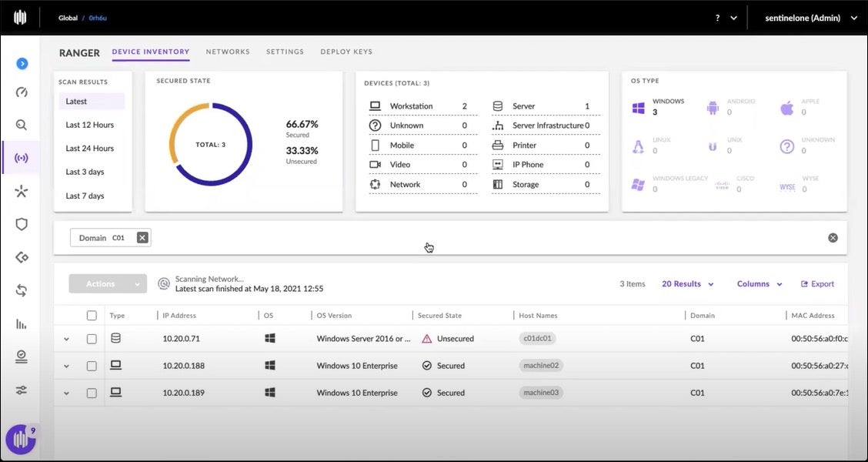Expand the 10.20.0.189 row chevron
868x462 pixels.
pos(66,393)
